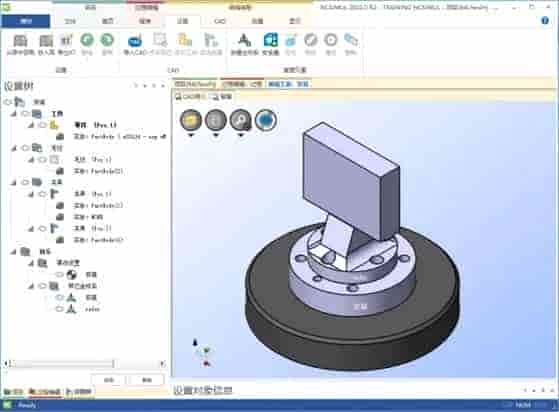Toggle the eye of the root tree node
The width and height of the screenshot is (559, 412).
coord(7,102)
